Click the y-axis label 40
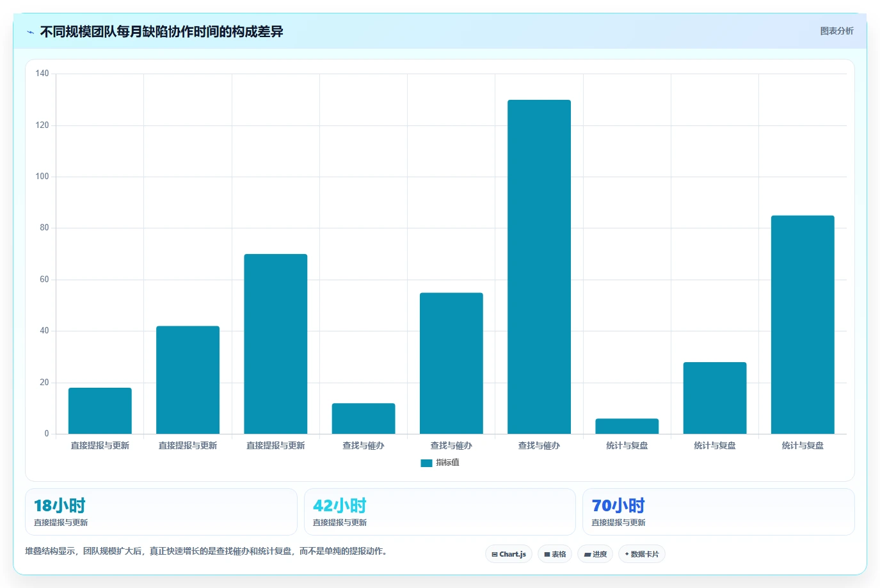Image resolution: width=880 pixels, height=588 pixels. click(44, 331)
